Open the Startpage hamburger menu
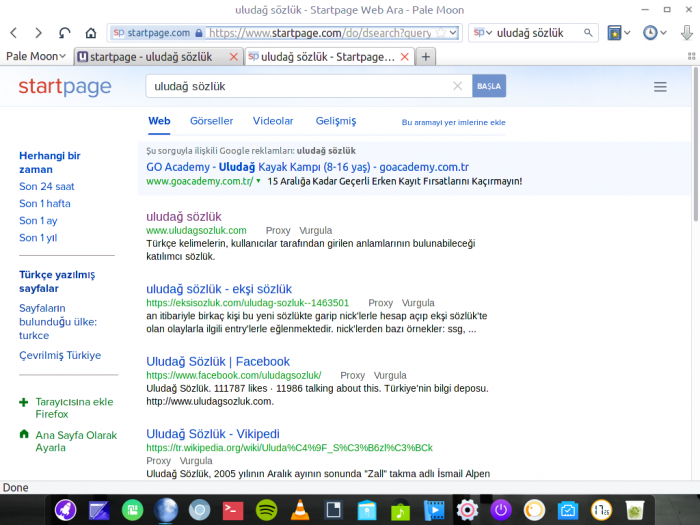This screenshot has width=700, height=525. (660, 87)
